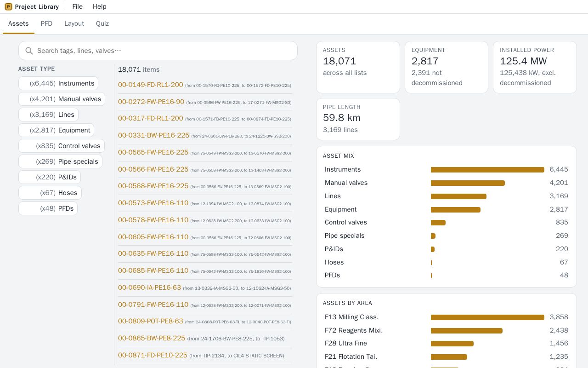
Task: Click the F72 Reagents Mixi. area row
Action: click(447, 330)
